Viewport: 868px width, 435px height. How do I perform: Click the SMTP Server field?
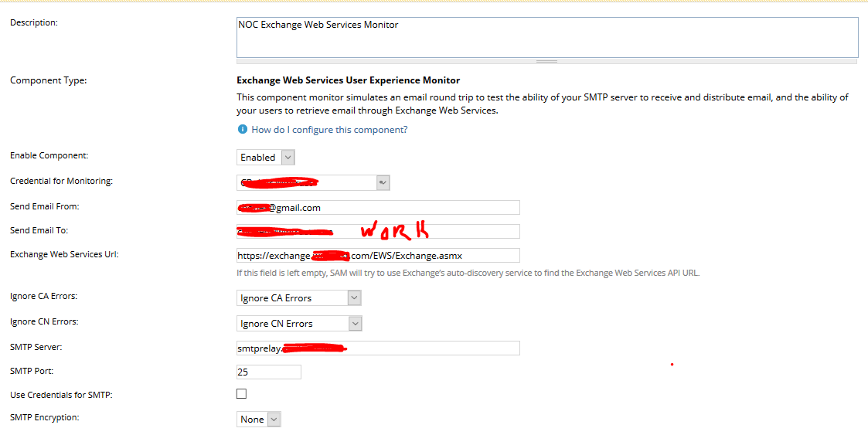378,348
